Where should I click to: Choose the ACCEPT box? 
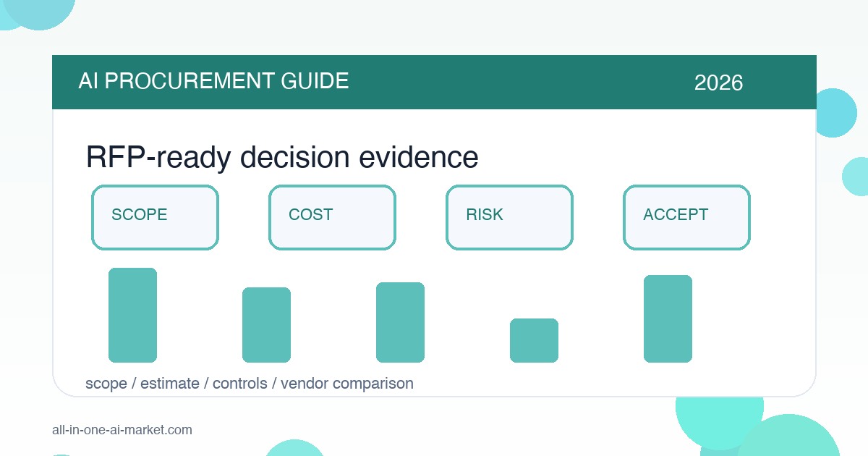click(686, 217)
